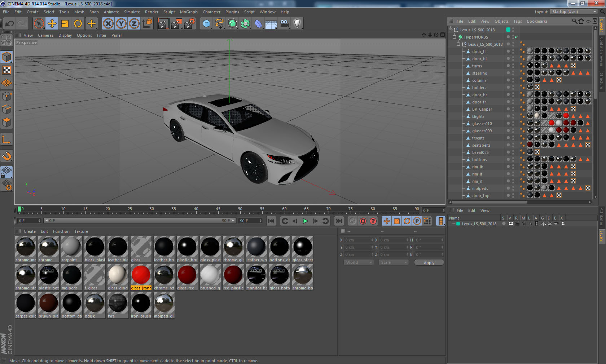Click the Enable Axis icon
Image resolution: width=606 pixels, height=364 pixels.
7,139
